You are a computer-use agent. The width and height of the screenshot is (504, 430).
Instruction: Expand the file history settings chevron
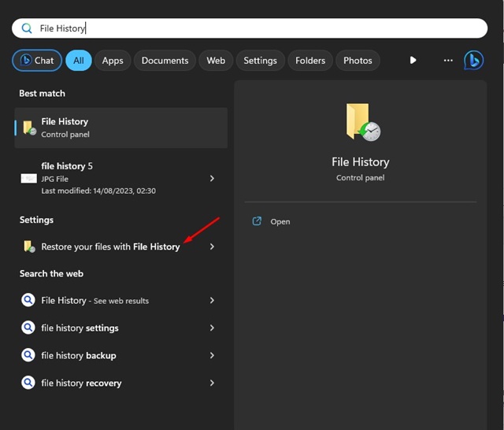coord(212,328)
